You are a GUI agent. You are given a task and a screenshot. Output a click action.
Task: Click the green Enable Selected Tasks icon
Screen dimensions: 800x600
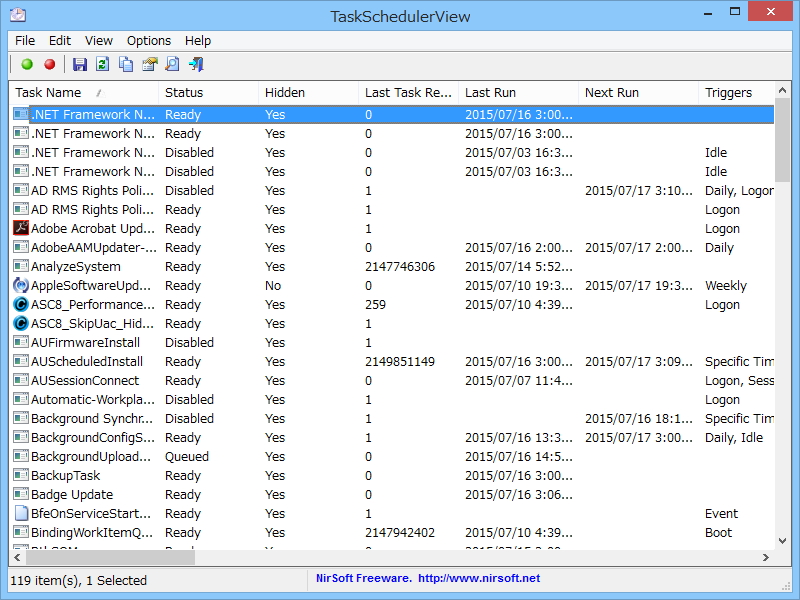(x=27, y=63)
